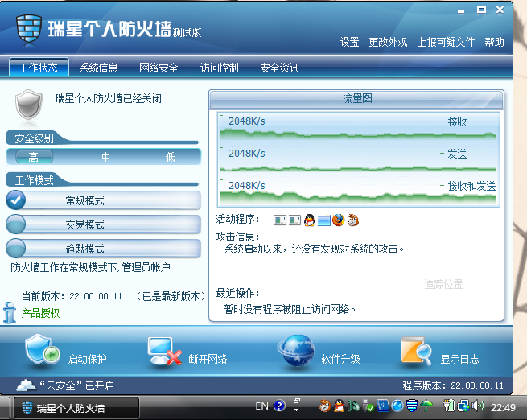Screen dimensions: 527x420
Task: Click the 接收和发送 traffic graph
Action: [359, 191]
